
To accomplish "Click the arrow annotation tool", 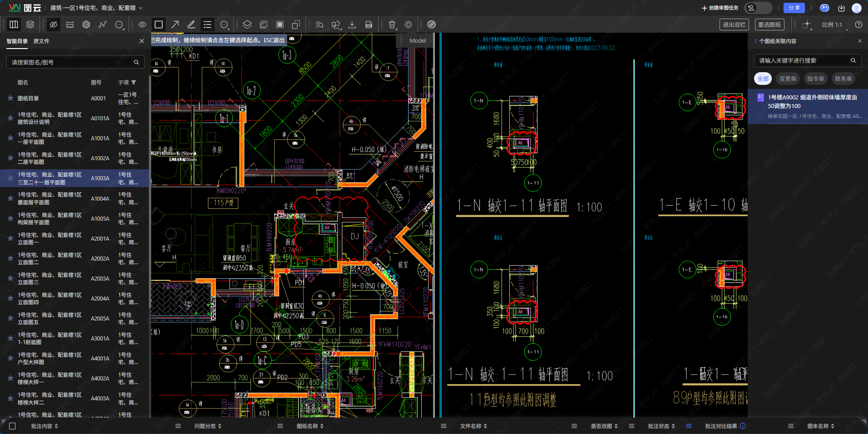I will tap(175, 25).
